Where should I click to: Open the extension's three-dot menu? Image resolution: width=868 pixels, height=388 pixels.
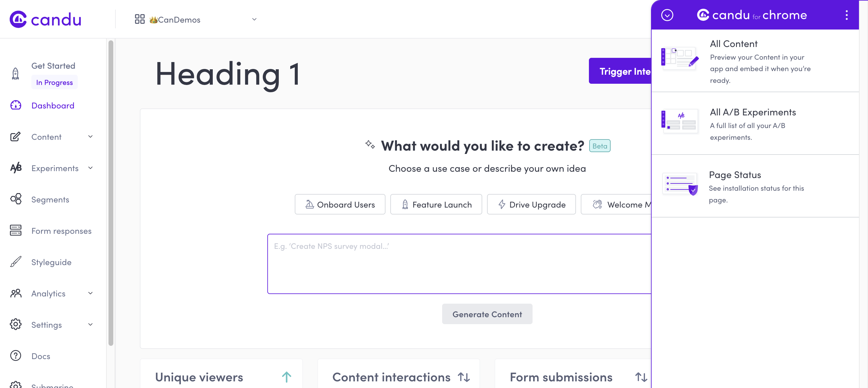pyautogui.click(x=847, y=15)
